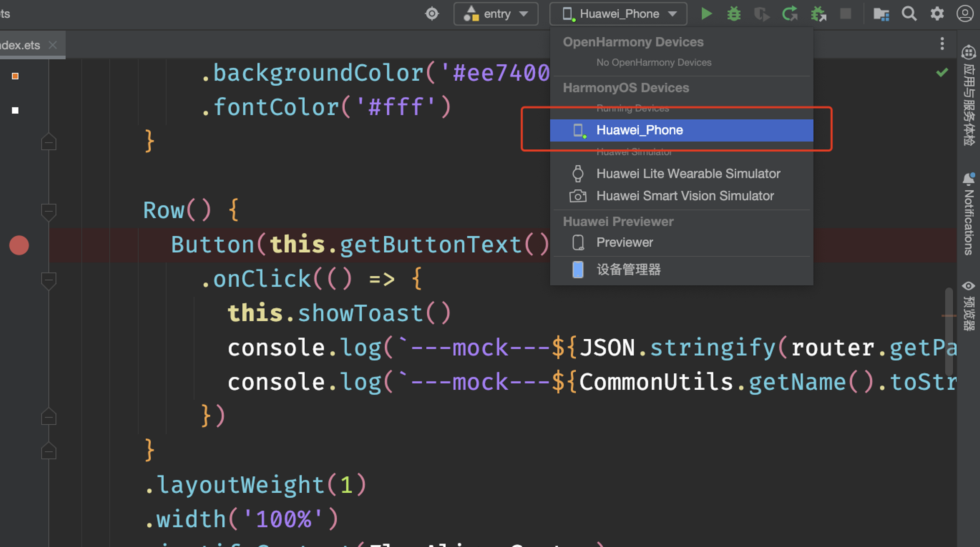The height and width of the screenshot is (547, 980).
Task: Collapse the Row() code block fold
Action: 49,210
